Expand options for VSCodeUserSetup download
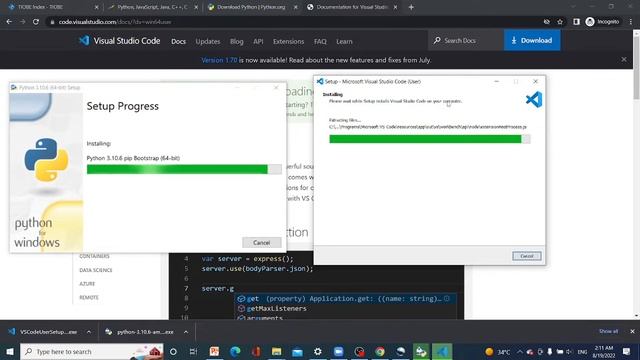 (89, 332)
